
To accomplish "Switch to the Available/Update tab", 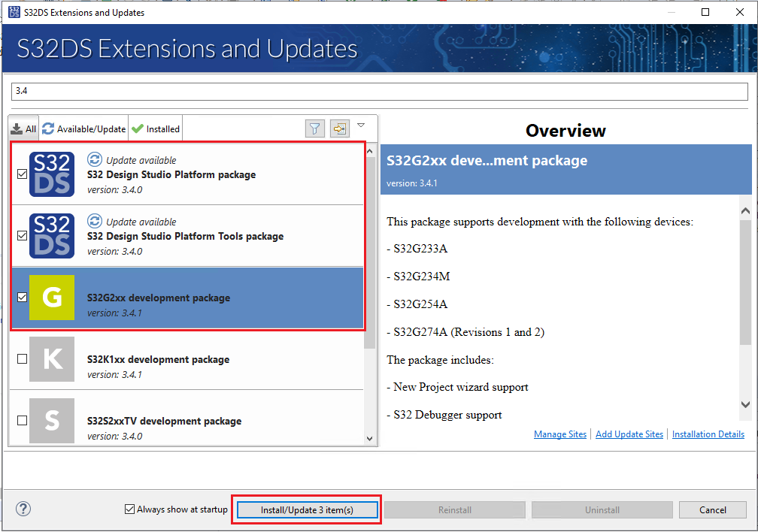I will tap(83, 128).
